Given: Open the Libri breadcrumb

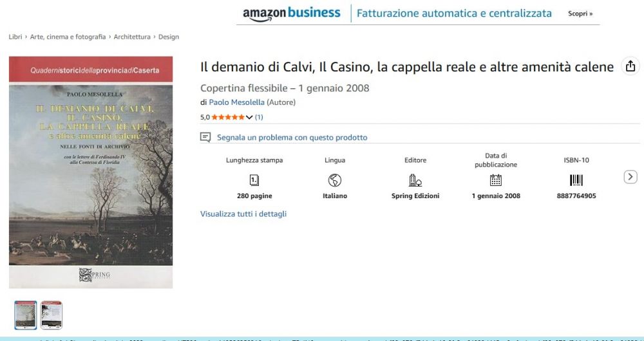Looking at the screenshot, I should pyautogui.click(x=15, y=37).
